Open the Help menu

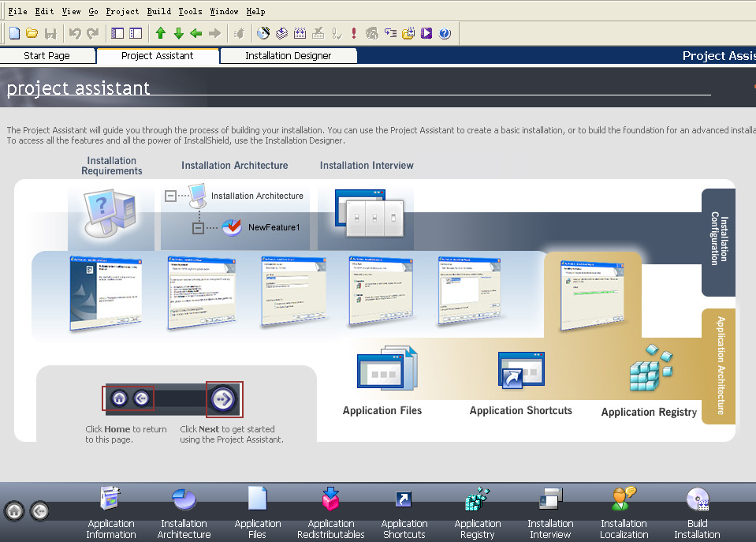[255, 11]
